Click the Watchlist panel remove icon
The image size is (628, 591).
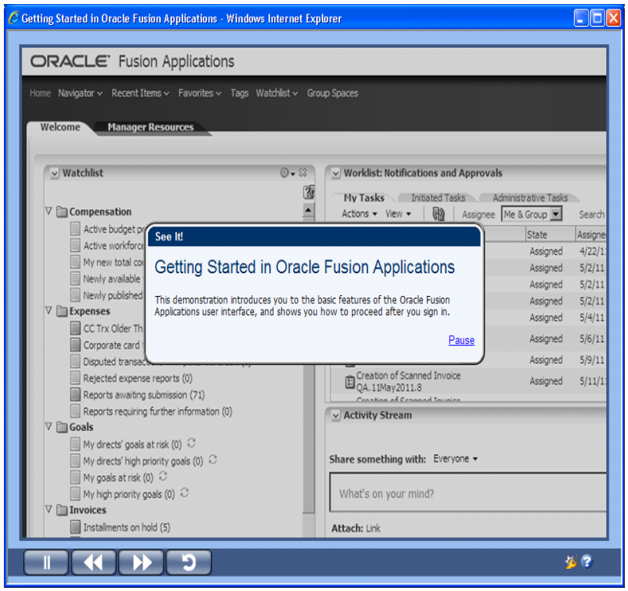(303, 173)
